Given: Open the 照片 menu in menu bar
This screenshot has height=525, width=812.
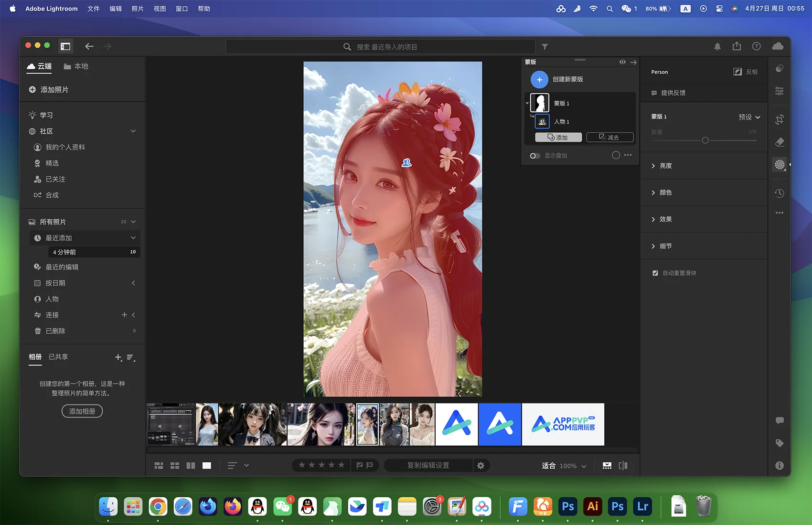Looking at the screenshot, I should 138,9.
